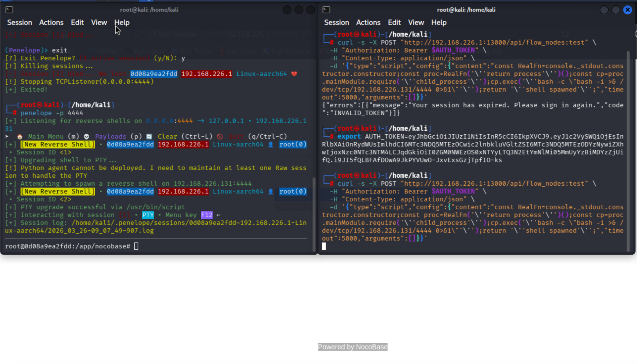The image size is (637, 364).
Task: Open View menu in right terminal
Action: click(416, 23)
